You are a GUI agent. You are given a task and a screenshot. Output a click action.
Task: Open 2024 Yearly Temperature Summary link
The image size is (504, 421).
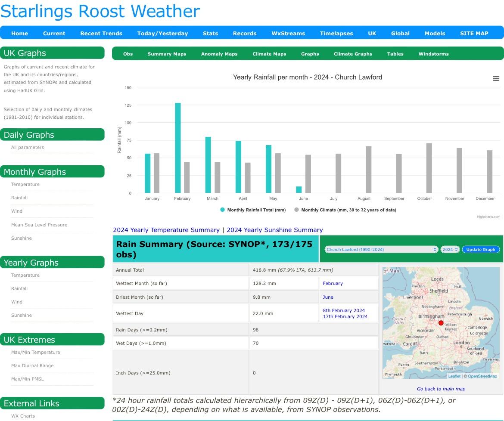point(166,230)
